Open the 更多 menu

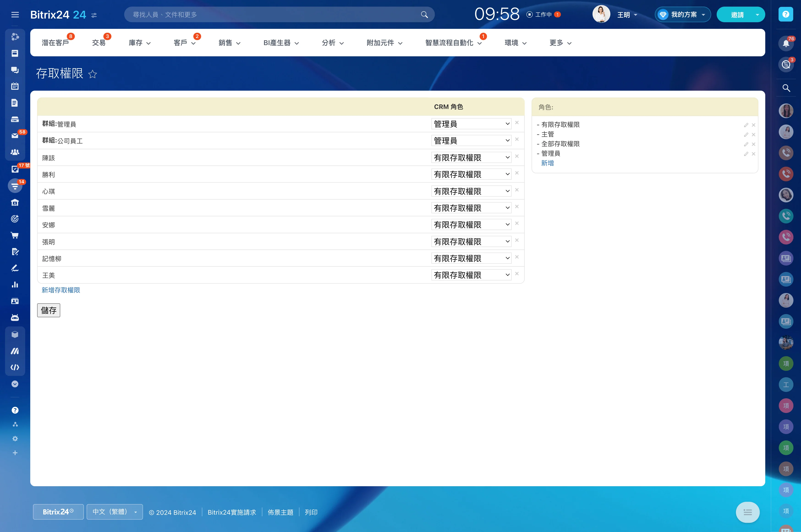click(560, 43)
